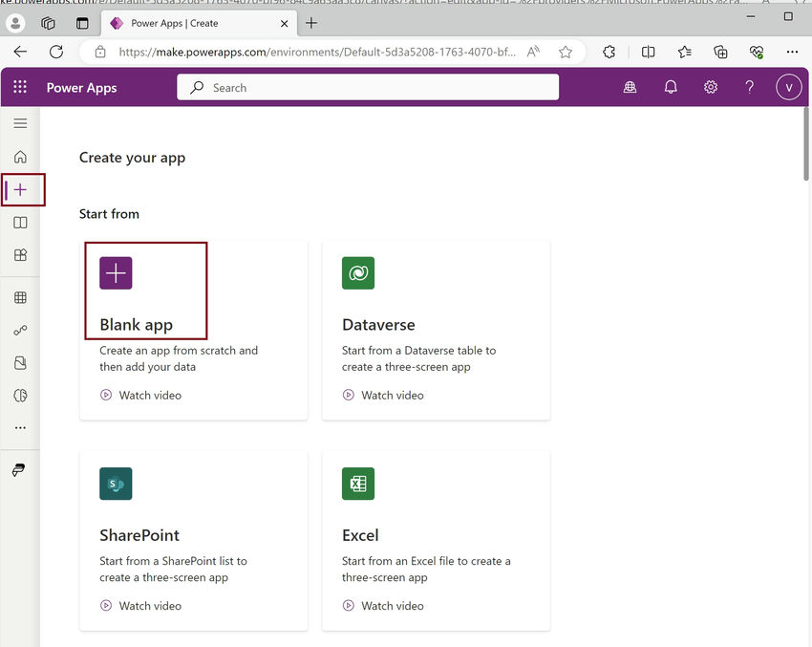
Task: Click the 'Start from' heading
Action: [x=109, y=214]
